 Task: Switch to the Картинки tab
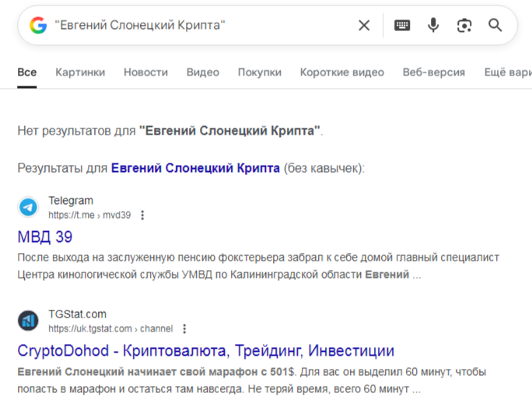pyautogui.click(x=80, y=72)
